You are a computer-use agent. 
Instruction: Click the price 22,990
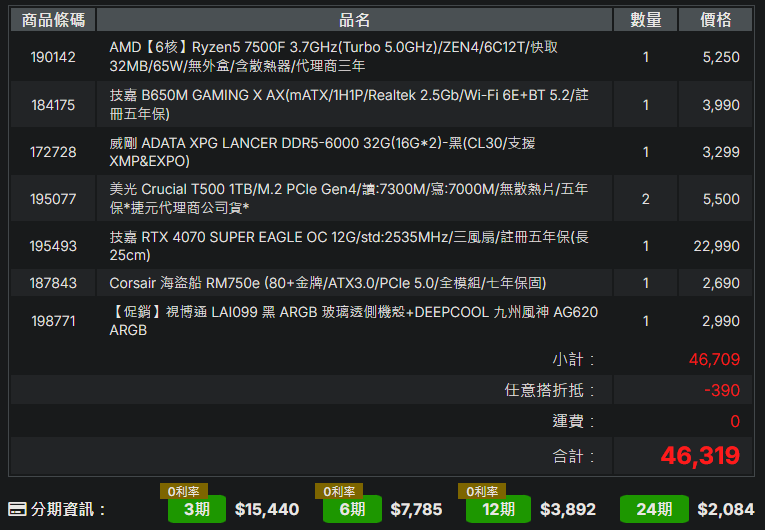point(717,246)
